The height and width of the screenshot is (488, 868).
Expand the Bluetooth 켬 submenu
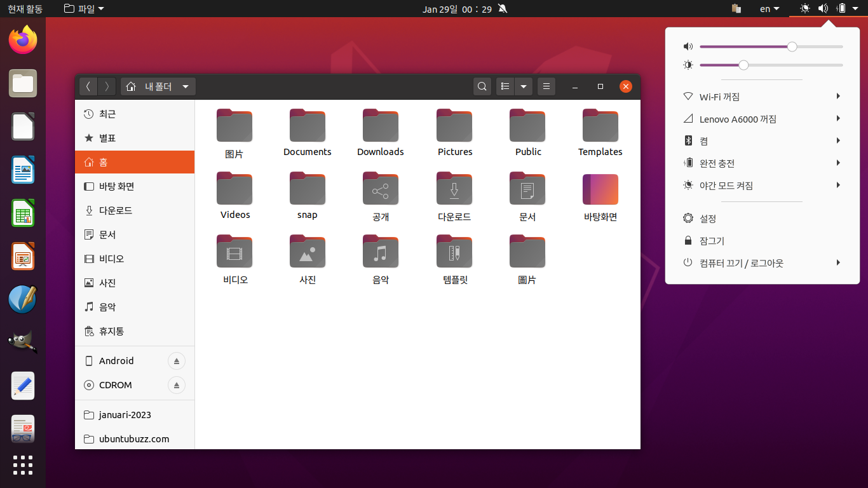(762, 141)
